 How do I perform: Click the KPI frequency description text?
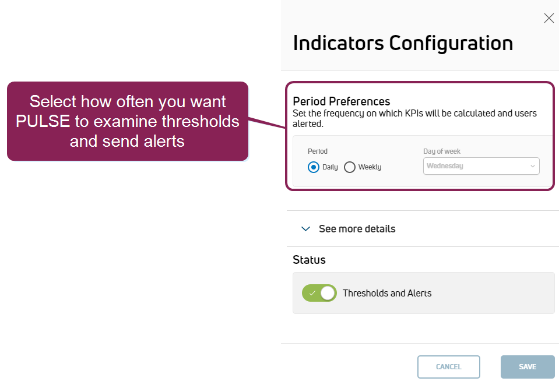click(414, 118)
